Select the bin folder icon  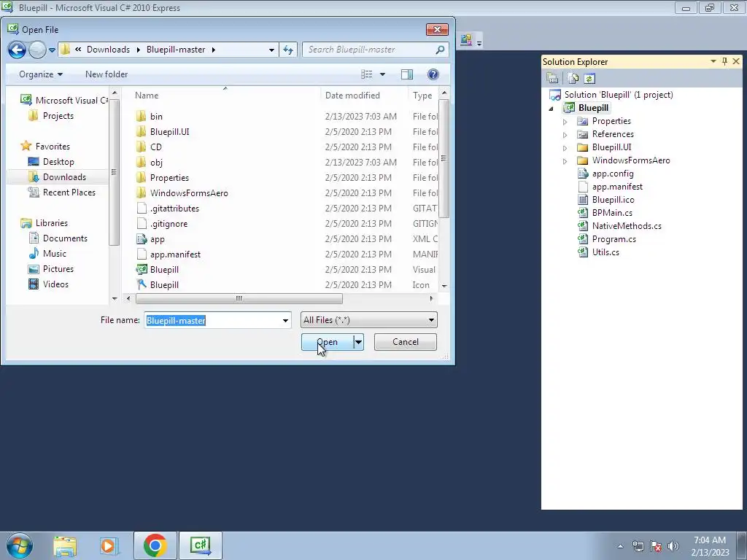pos(141,116)
